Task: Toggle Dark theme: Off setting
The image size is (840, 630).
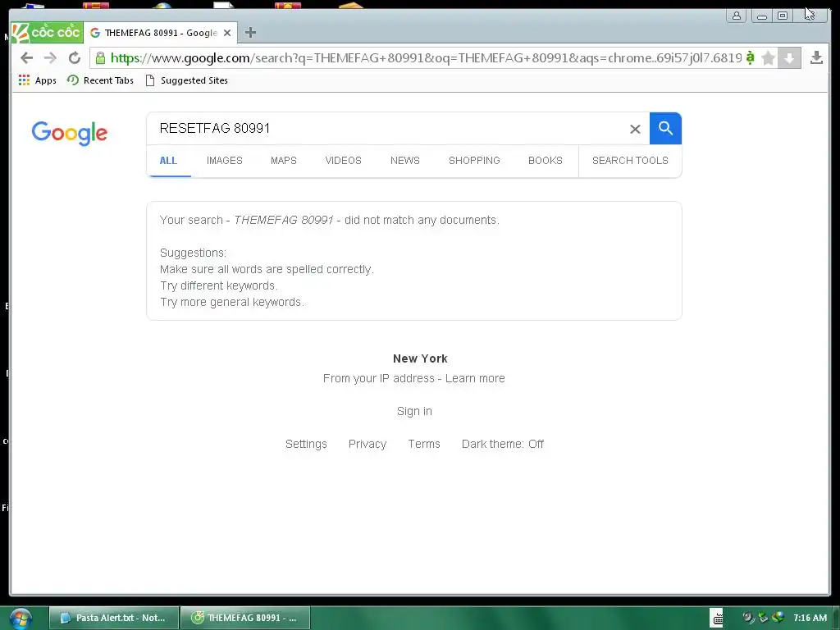Action: click(503, 444)
